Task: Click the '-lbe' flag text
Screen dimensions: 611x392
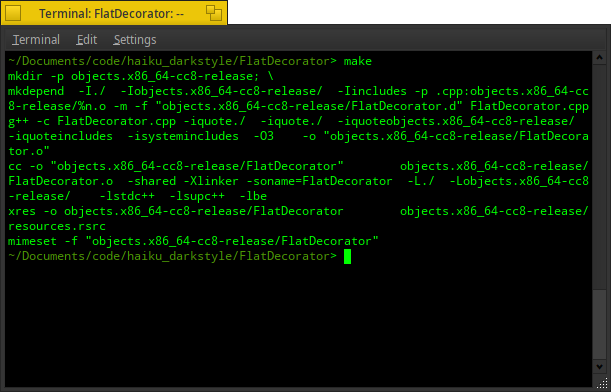Action: (x=253, y=196)
